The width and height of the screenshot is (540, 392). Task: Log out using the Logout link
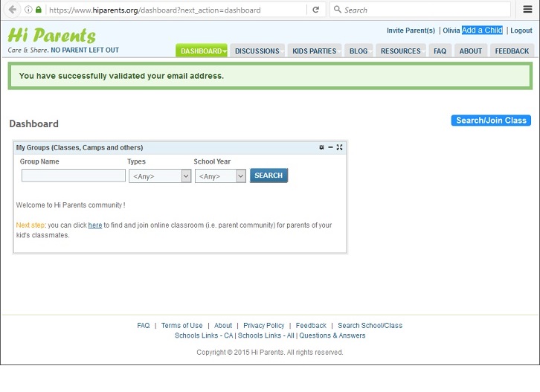click(x=521, y=30)
